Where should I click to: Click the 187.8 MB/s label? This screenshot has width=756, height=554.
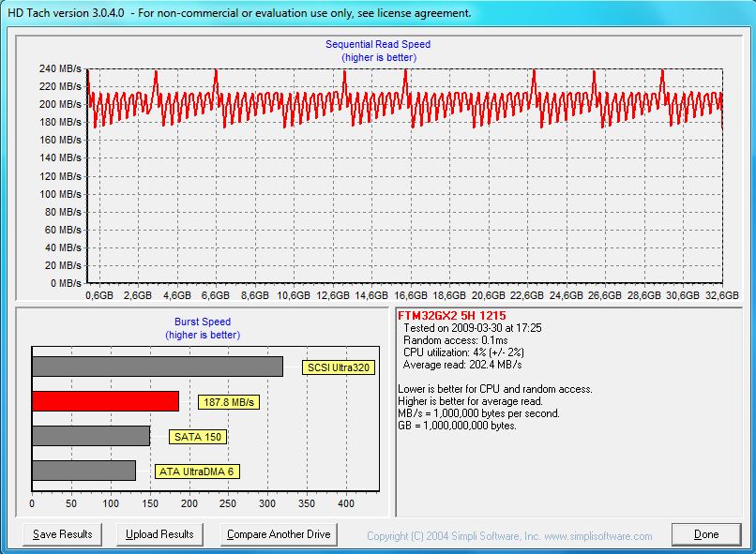point(229,402)
